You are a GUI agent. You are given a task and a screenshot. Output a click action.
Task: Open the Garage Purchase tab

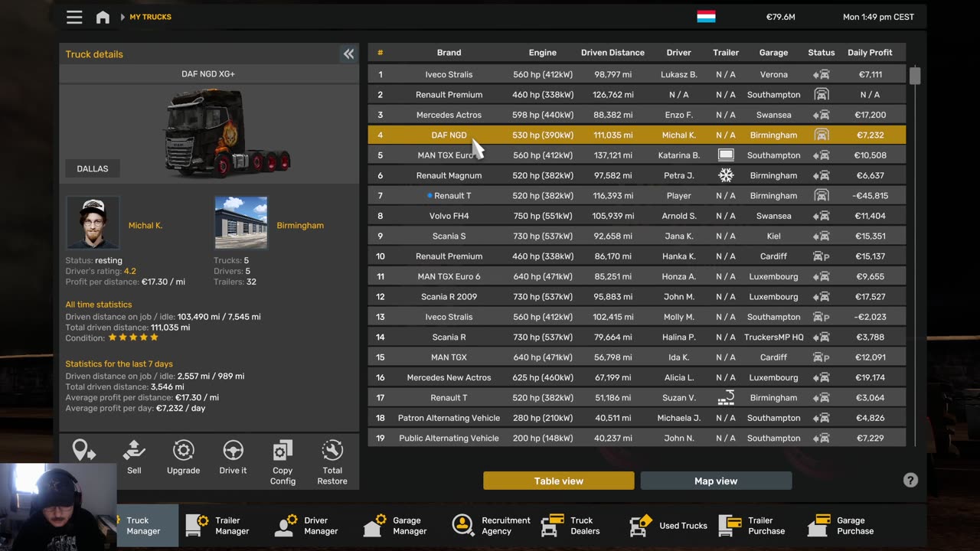tap(841, 526)
